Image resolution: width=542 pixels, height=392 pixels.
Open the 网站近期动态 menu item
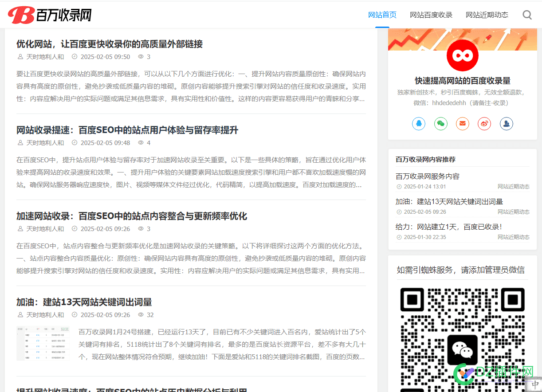(487, 15)
